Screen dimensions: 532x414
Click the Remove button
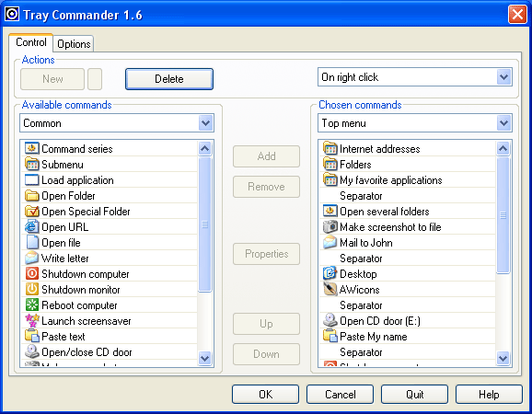266,187
